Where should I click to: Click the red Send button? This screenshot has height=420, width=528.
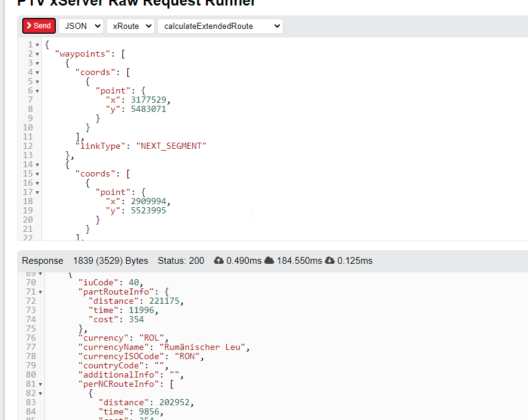pos(39,26)
